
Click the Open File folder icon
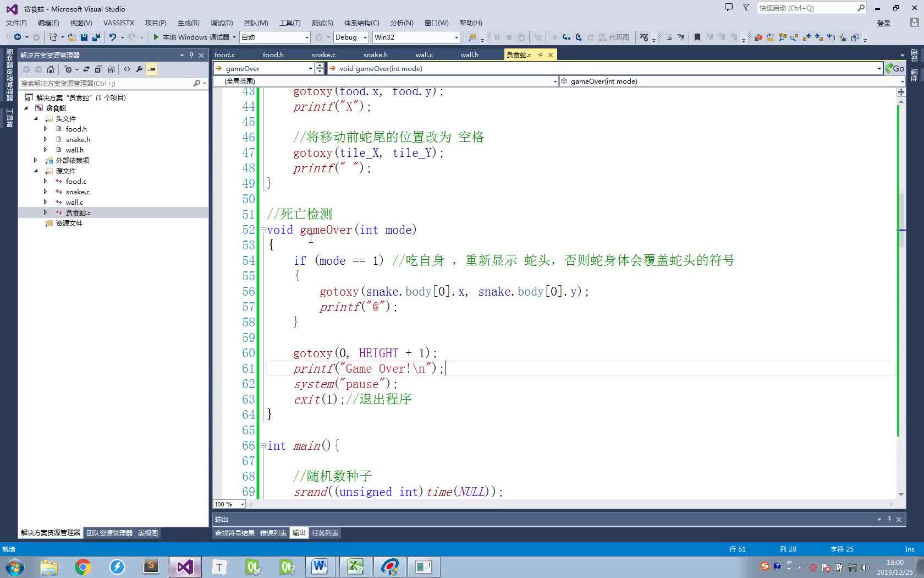(72, 37)
